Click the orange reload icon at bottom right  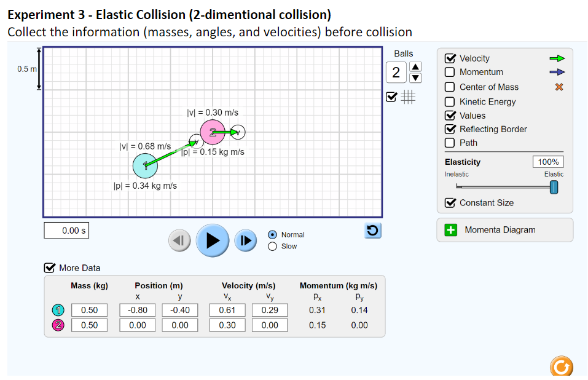(x=561, y=366)
